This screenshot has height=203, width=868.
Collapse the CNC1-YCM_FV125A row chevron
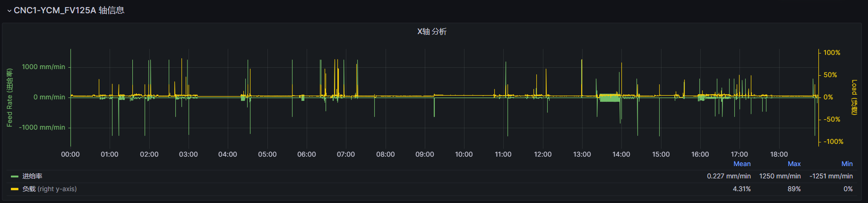pyautogui.click(x=9, y=11)
